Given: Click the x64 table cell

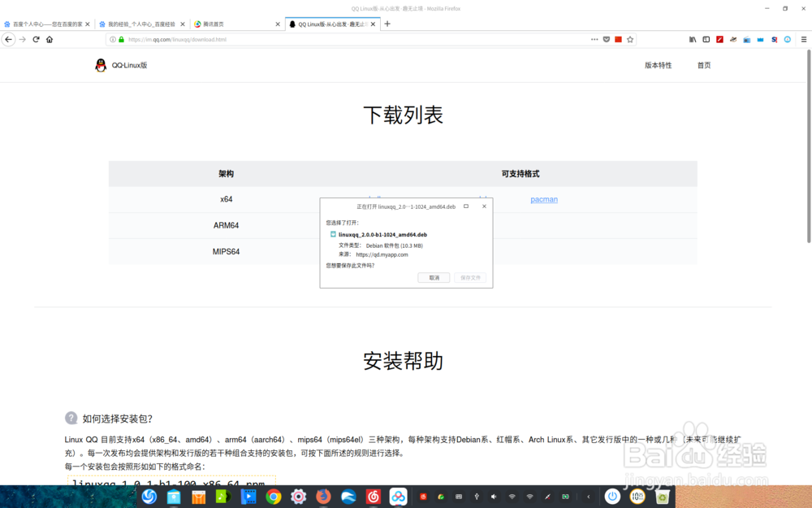Looking at the screenshot, I should pyautogui.click(x=226, y=199).
